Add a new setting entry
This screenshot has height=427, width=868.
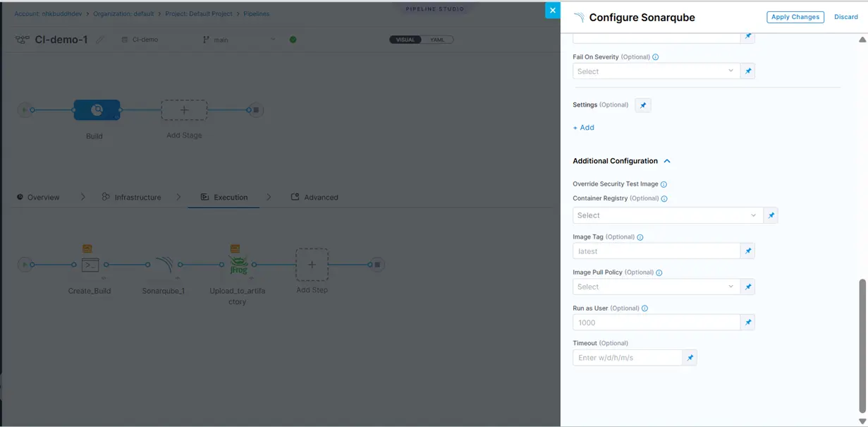(584, 128)
